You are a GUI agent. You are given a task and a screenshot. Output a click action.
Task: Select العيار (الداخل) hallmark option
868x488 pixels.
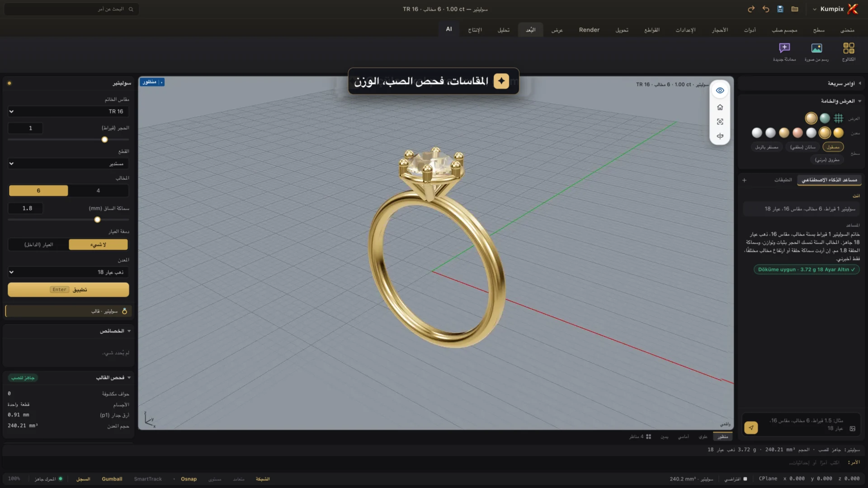point(38,244)
